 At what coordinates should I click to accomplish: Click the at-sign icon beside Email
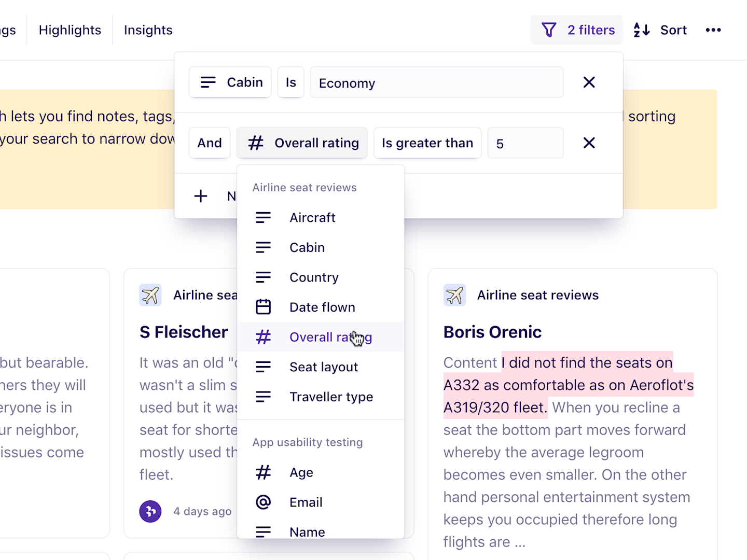click(264, 502)
